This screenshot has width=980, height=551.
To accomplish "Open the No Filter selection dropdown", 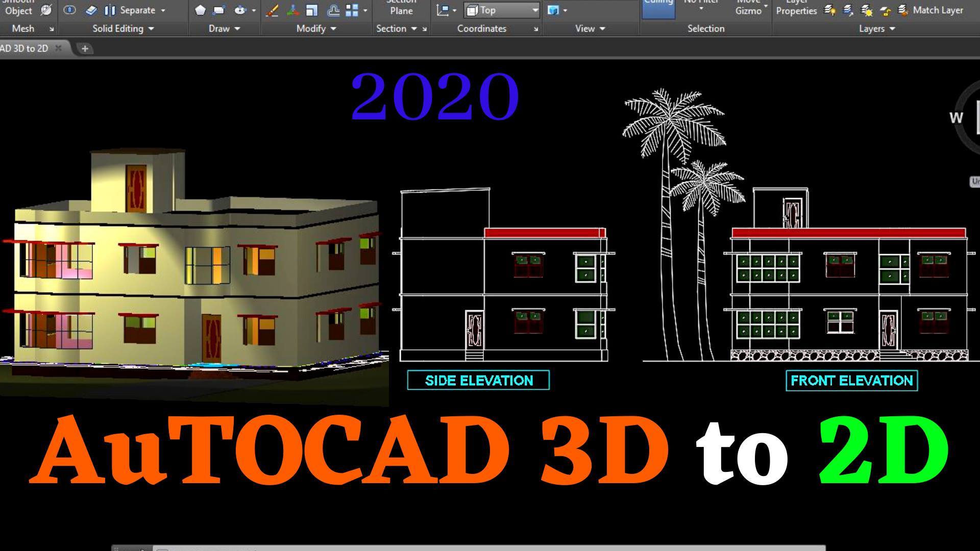I will click(701, 6).
